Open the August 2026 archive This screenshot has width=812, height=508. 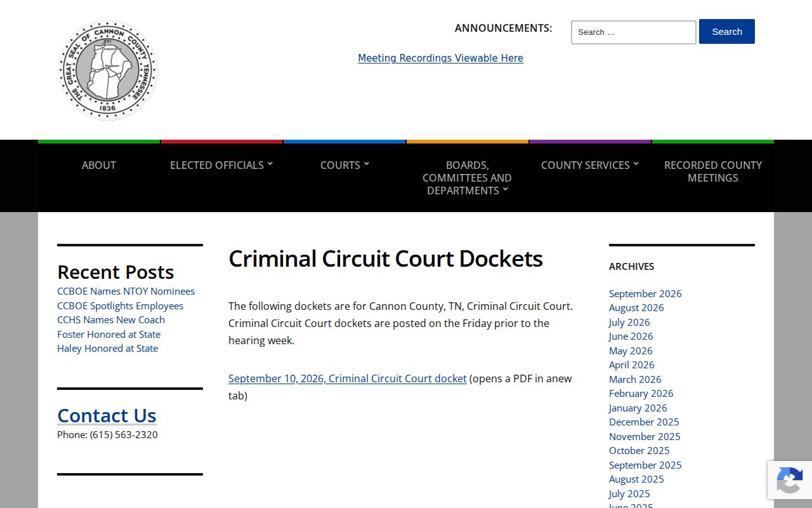(x=636, y=307)
